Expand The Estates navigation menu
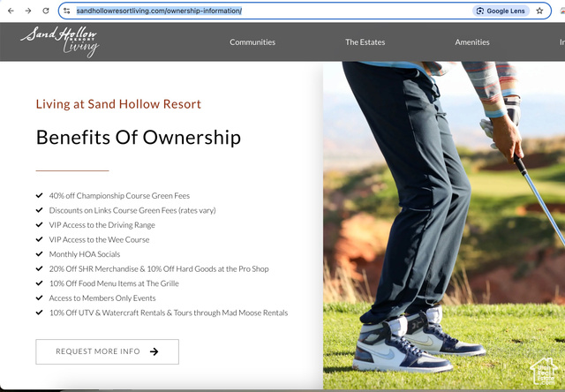This screenshot has height=392, width=565. click(x=365, y=42)
